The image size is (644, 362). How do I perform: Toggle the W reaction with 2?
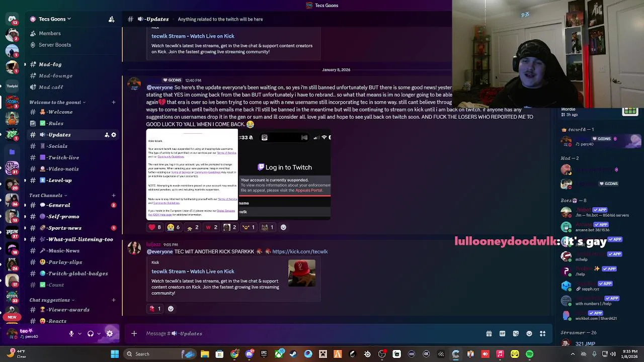[x=212, y=227]
